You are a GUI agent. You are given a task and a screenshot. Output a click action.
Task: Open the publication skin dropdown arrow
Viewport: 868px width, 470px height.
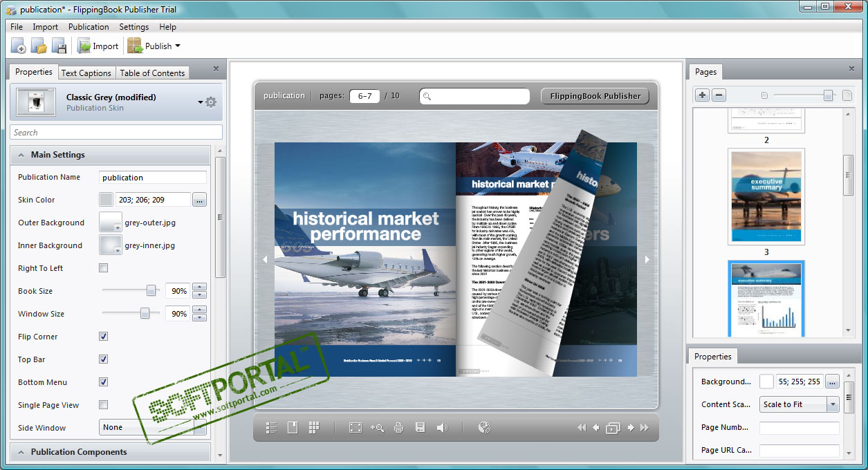pyautogui.click(x=201, y=102)
